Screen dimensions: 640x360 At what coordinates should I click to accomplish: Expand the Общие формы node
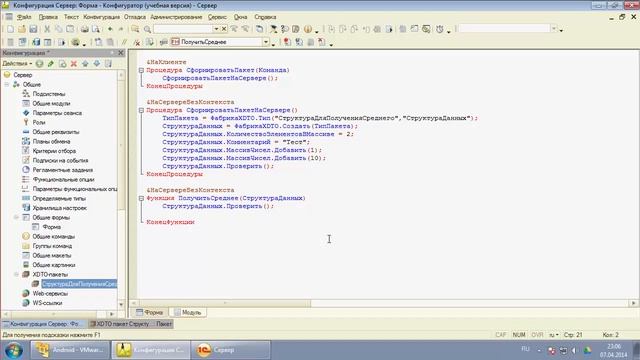coord(16,218)
